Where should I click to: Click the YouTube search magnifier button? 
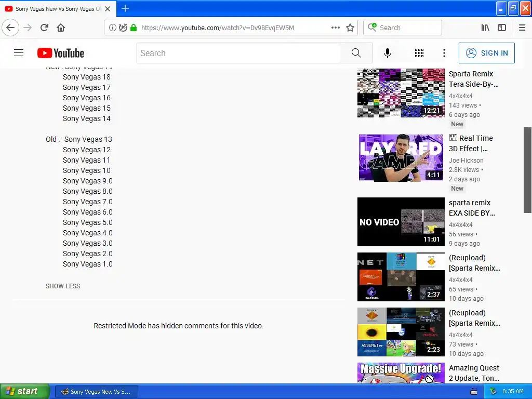356,53
